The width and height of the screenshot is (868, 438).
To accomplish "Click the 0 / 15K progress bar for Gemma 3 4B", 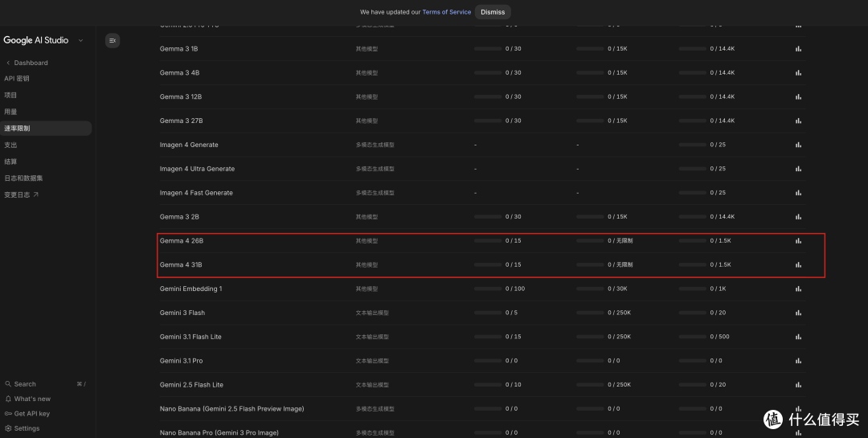I will click(x=590, y=72).
